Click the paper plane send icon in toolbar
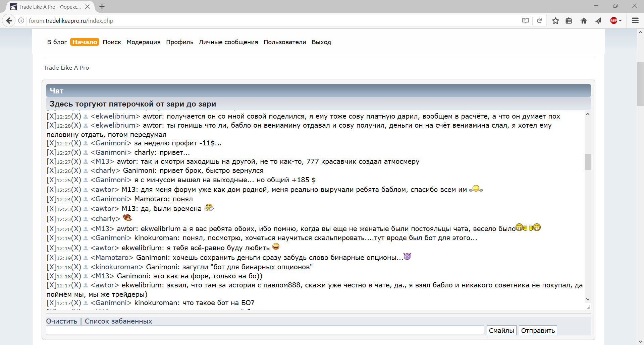Image resolution: width=644 pixels, height=345 pixels. pos(598,21)
